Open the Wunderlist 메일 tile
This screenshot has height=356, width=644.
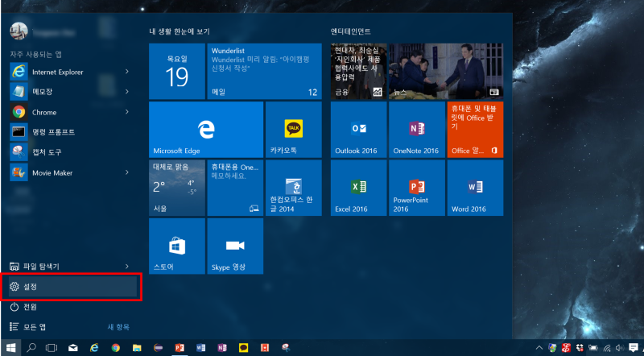265,72
